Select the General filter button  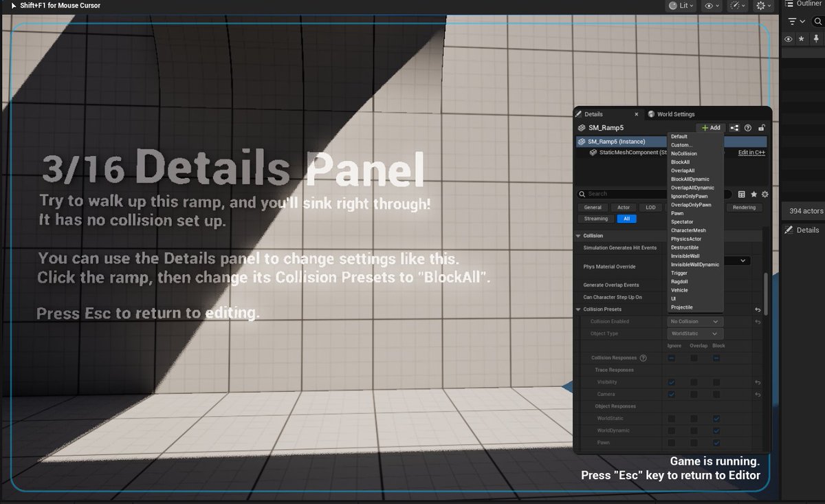tap(593, 208)
